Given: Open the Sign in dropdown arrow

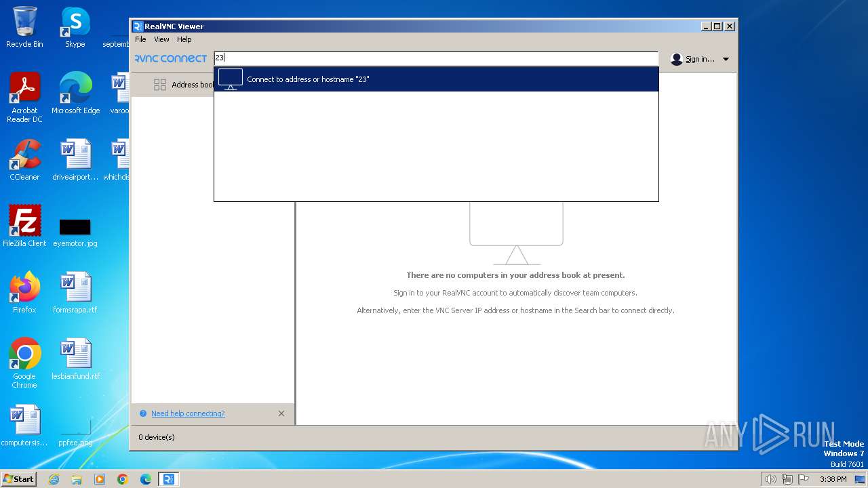Looking at the screenshot, I should click(x=726, y=59).
